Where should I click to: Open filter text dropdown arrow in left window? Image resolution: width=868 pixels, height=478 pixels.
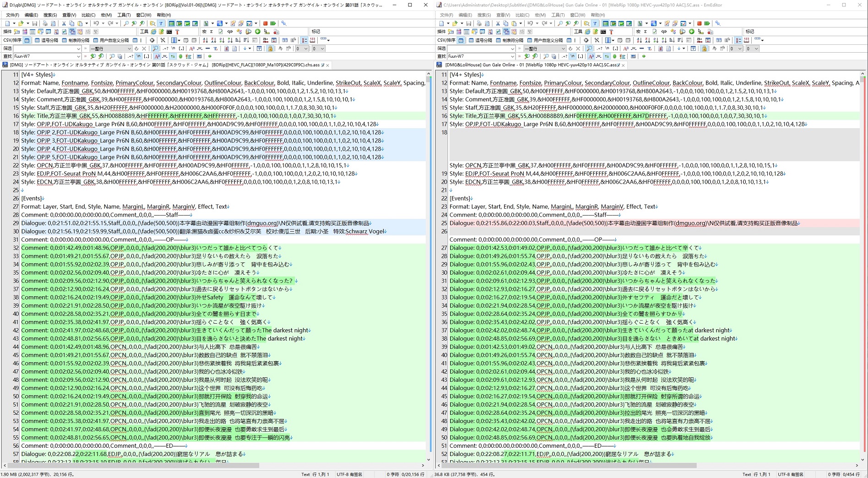click(79, 49)
